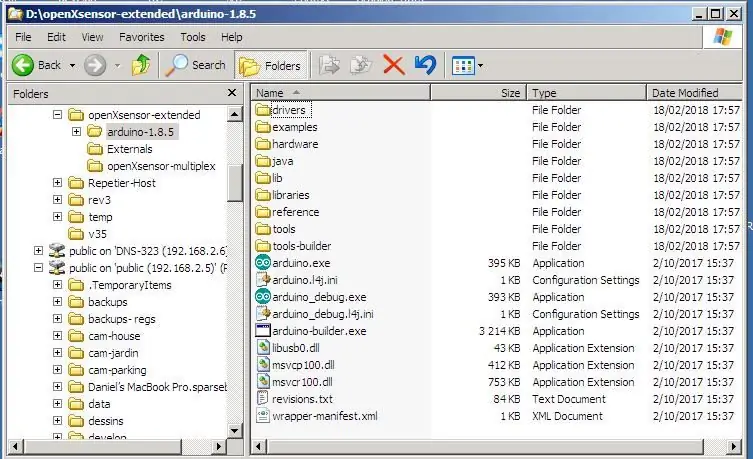Click the Move To toolbar icon
The height and width of the screenshot is (459, 753).
pos(329,65)
